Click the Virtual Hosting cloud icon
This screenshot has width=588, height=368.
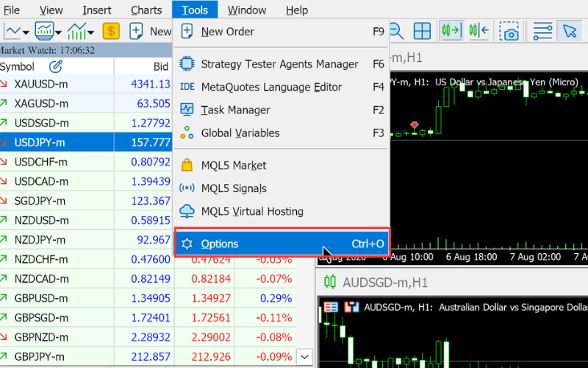point(187,211)
